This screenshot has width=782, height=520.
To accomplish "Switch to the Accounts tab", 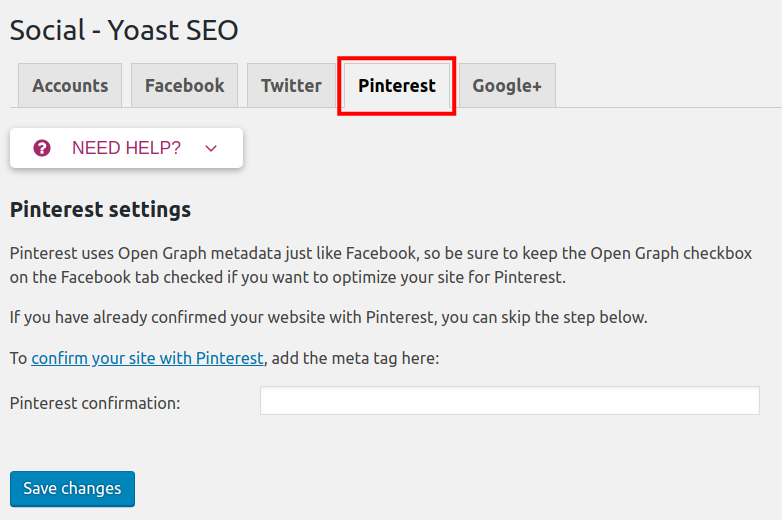I will [x=70, y=86].
